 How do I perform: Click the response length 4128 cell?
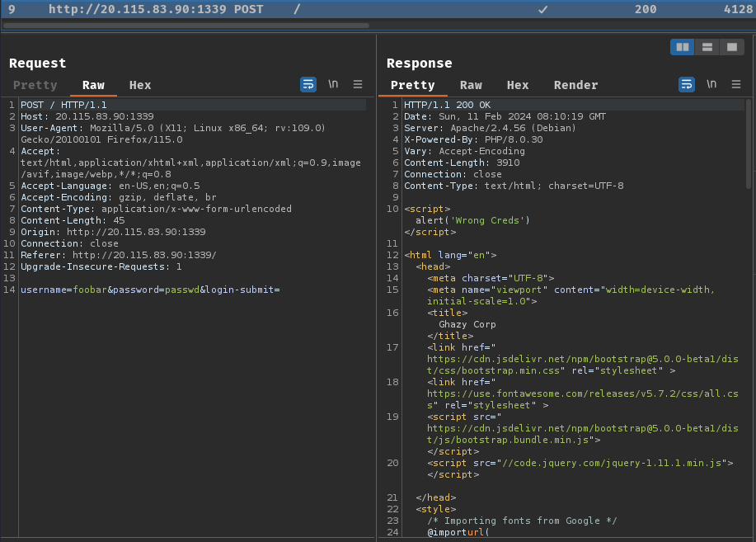(x=738, y=9)
